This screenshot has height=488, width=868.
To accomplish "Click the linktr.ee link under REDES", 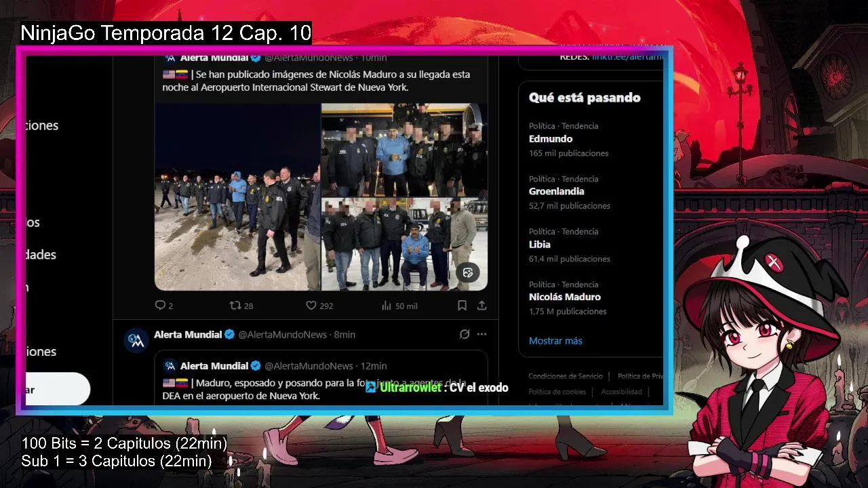I will point(627,57).
